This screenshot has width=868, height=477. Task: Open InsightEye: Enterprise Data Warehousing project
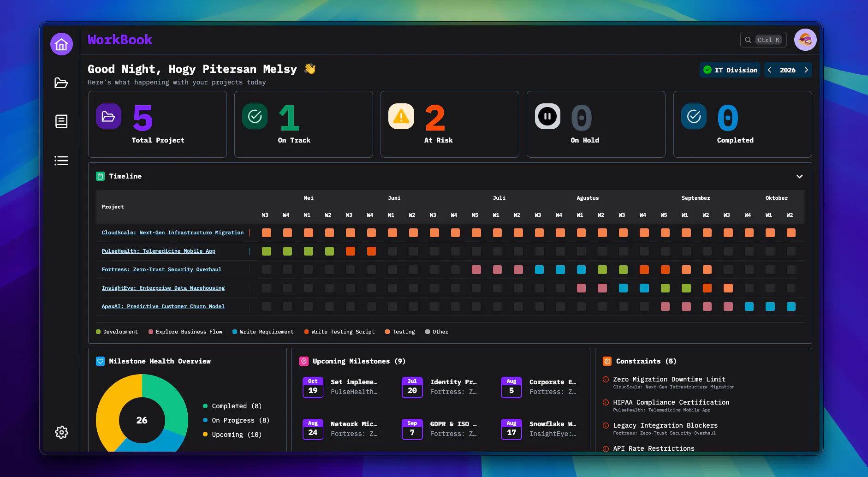(x=163, y=288)
